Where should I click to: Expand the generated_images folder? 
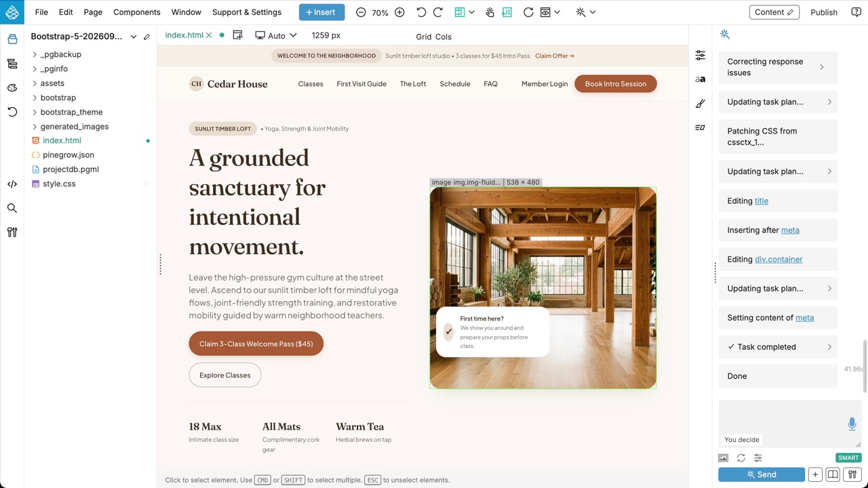(35, 127)
